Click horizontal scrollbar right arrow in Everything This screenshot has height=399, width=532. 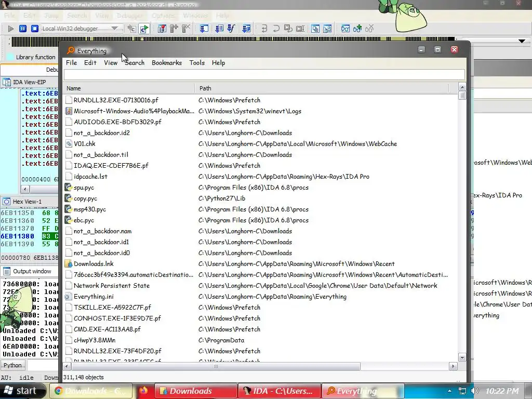point(453,366)
